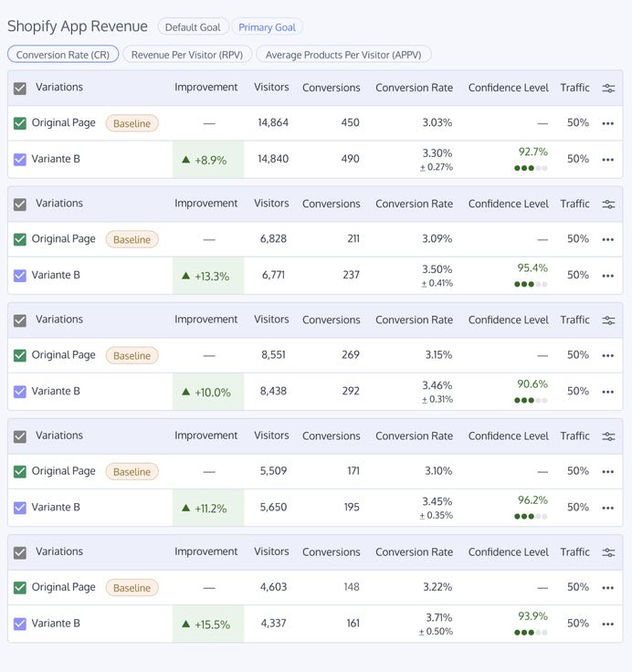
Task: Switch to Revenue Per Visitor (RPV) tab
Action: (x=187, y=55)
